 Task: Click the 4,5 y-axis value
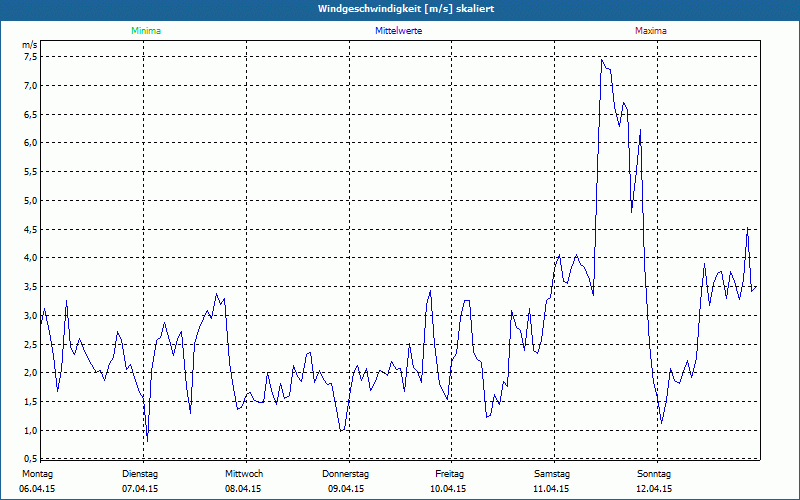click(x=31, y=230)
